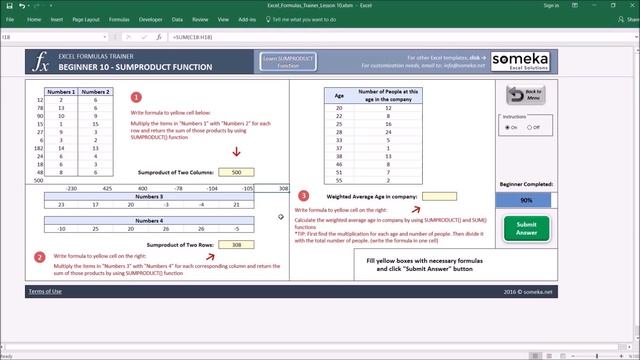Expand the Name Box dropdown arrow
This screenshot has width=640, height=360.
(104, 37)
